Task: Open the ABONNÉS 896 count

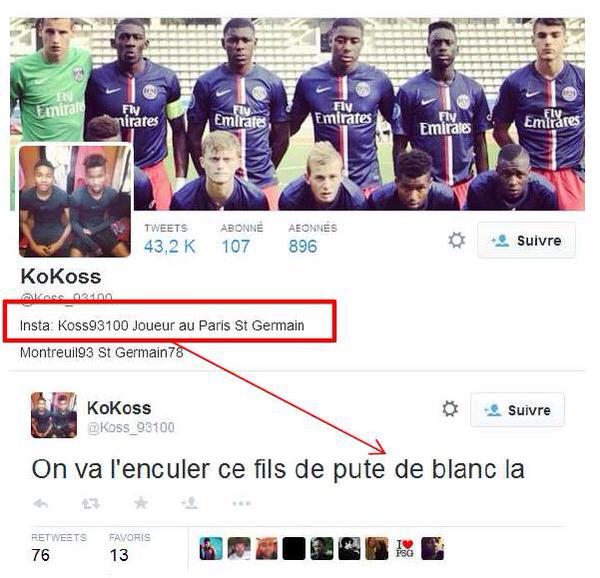Action: click(x=313, y=239)
